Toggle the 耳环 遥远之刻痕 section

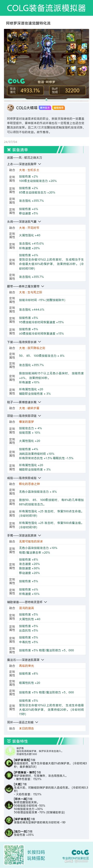[x=36, y=722]
